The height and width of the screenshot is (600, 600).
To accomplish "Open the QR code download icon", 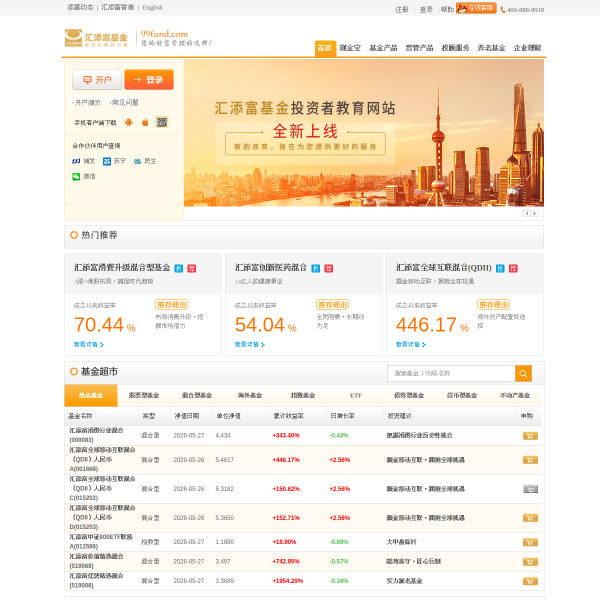I will tap(162, 122).
